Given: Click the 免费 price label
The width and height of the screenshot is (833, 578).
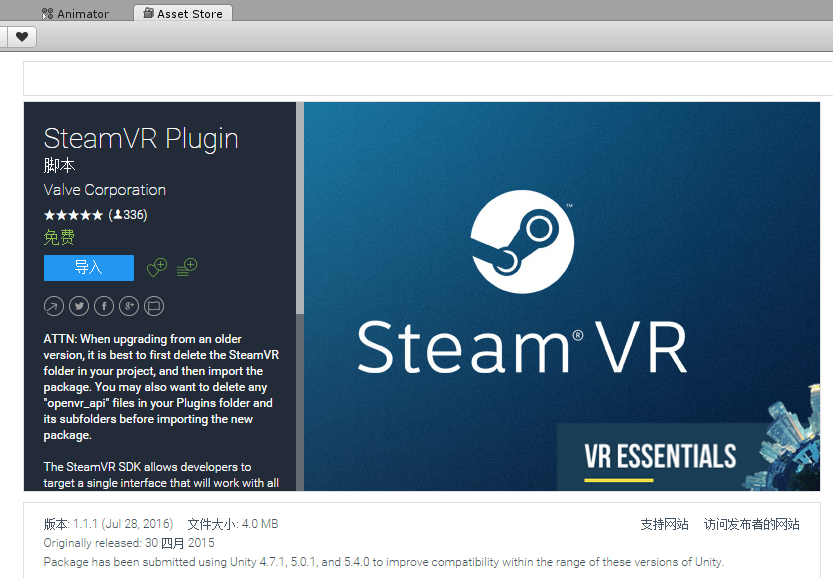Looking at the screenshot, I should [59, 237].
